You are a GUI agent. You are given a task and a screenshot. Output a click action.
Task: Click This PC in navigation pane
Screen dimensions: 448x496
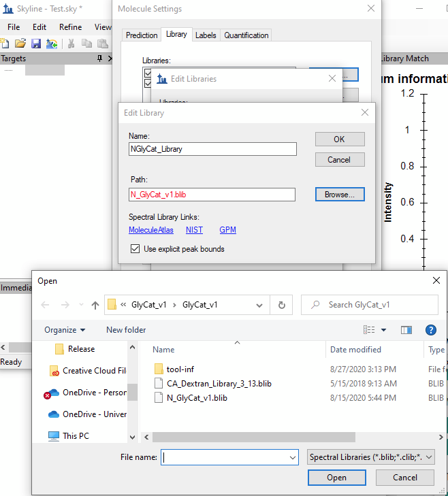click(75, 435)
